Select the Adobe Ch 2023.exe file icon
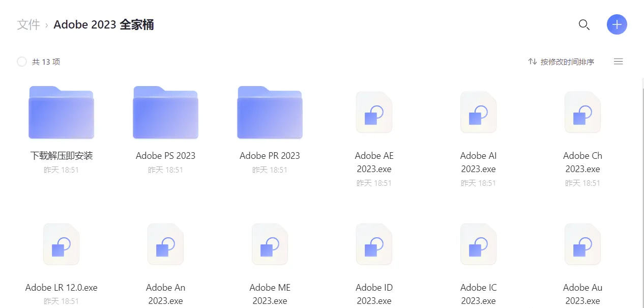 pos(582,113)
